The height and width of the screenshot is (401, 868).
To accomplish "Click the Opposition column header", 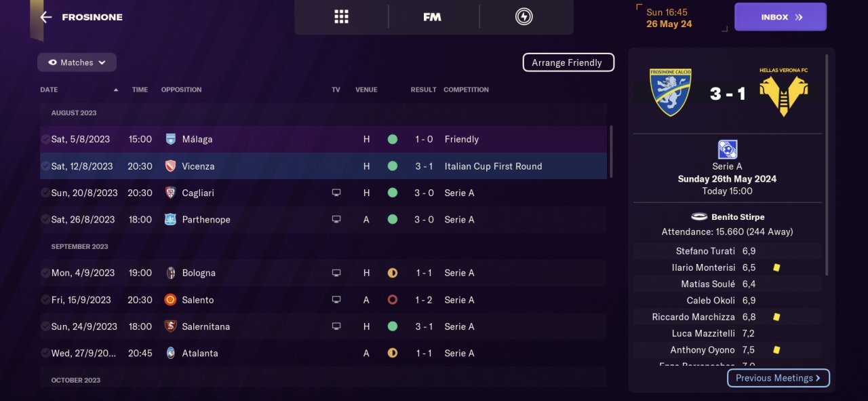I will (181, 90).
